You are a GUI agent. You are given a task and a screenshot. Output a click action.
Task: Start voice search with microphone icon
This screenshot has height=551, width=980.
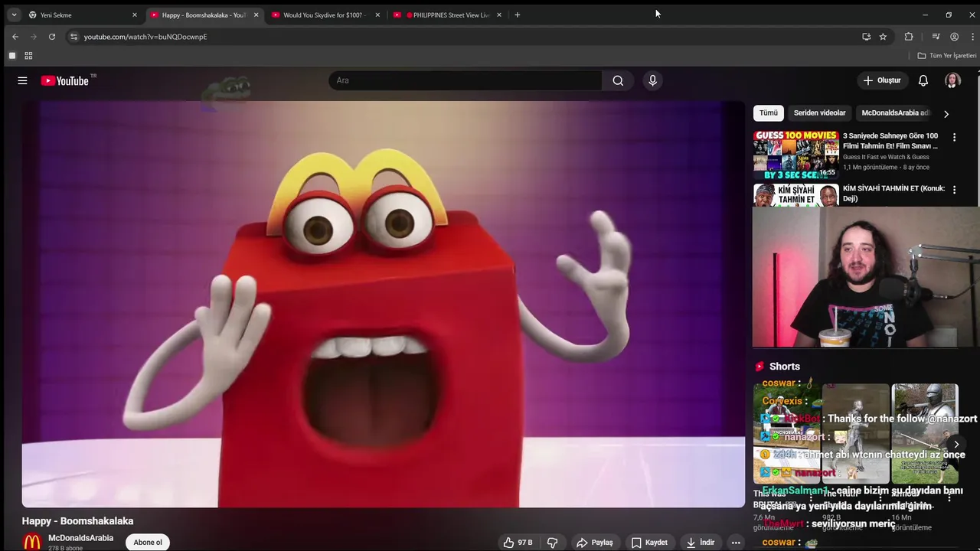pos(652,80)
